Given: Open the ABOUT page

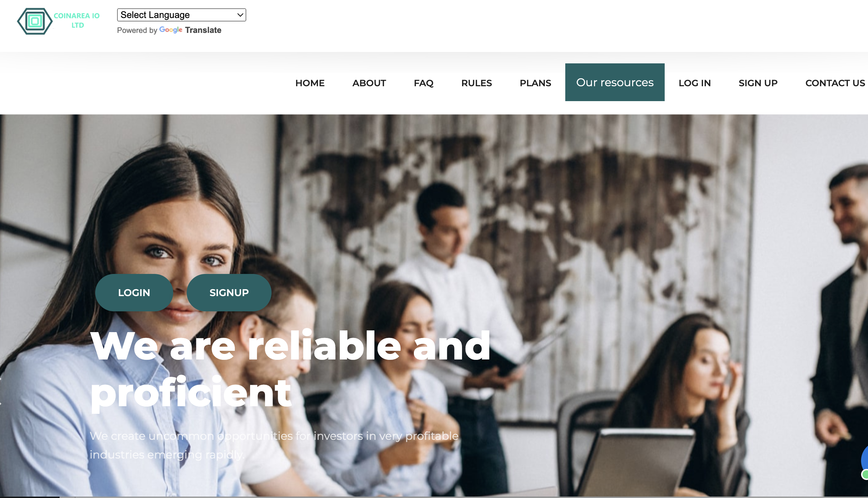Looking at the screenshot, I should coord(369,83).
